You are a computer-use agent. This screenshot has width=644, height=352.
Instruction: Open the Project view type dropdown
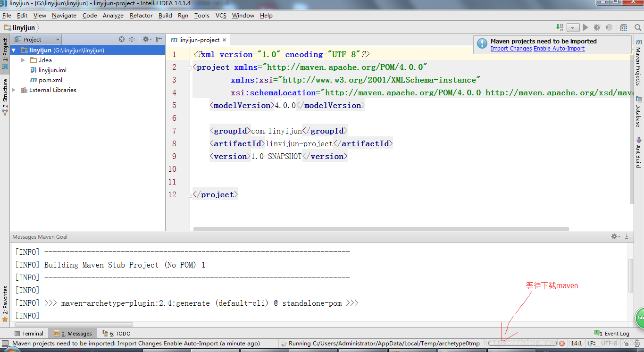[37, 39]
